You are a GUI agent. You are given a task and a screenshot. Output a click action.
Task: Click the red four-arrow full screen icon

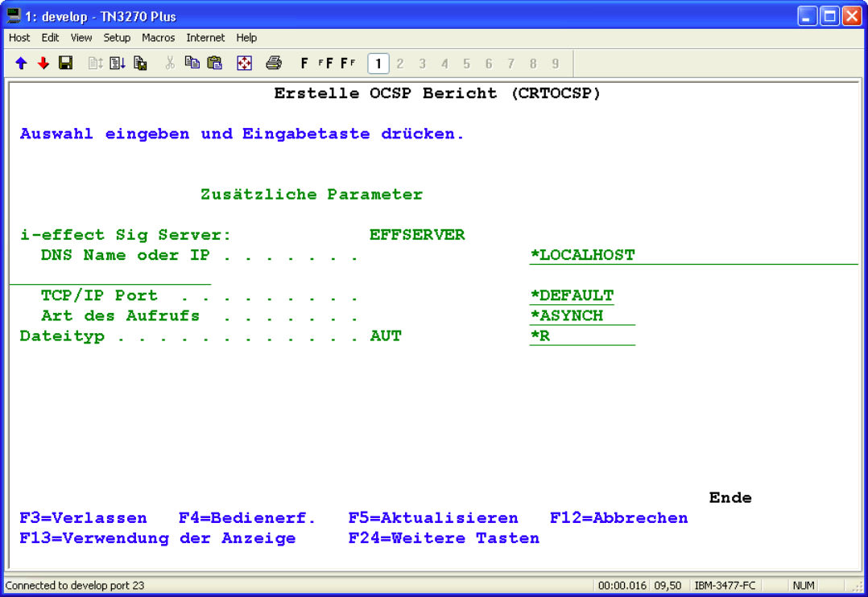[244, 63]
